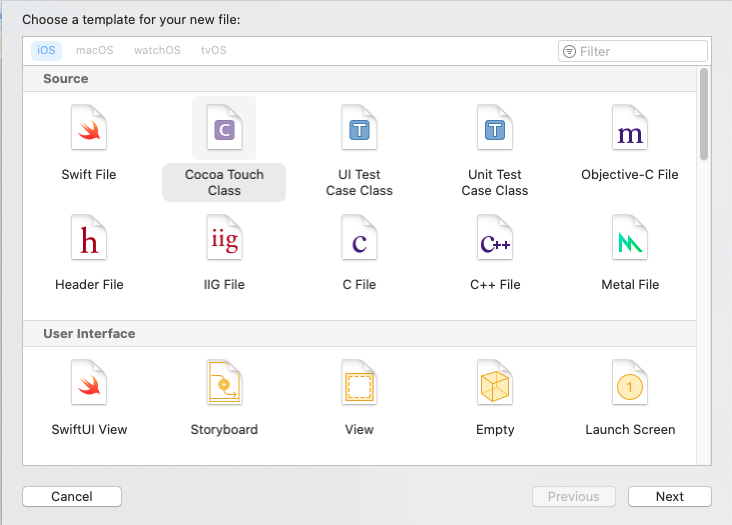This screenshot has height=525, width=732.
Task: Click the "View" label under User Interface
Action: [x=359, y=429]
